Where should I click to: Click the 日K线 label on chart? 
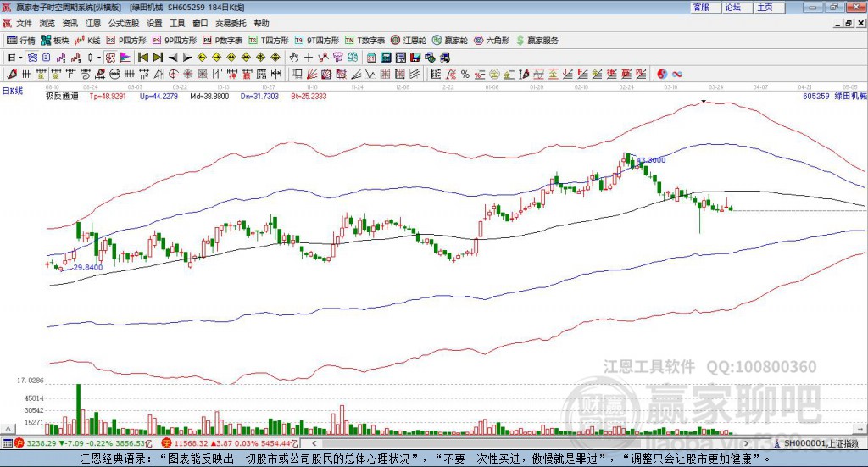[x=13, y=92]
